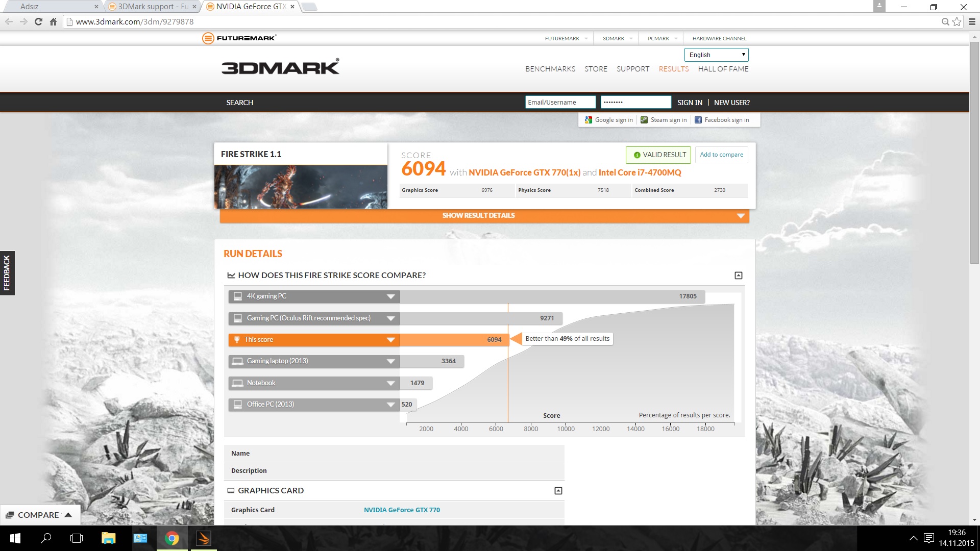Open the Benchmarks menu

550,69
